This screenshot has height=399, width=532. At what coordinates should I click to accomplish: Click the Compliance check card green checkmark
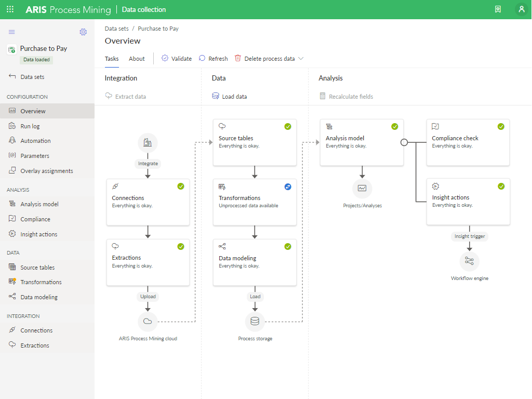pyautogui.click(x=501, y=127)
